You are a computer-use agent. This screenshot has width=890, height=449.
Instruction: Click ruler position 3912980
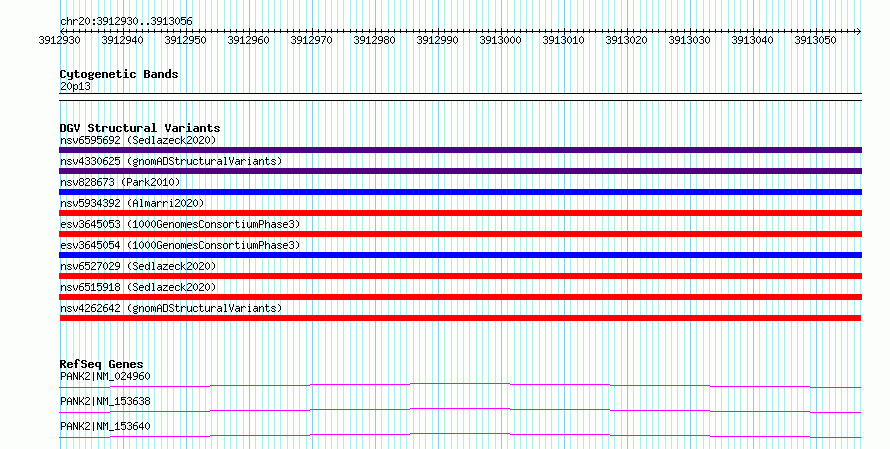tap(375, 40)
